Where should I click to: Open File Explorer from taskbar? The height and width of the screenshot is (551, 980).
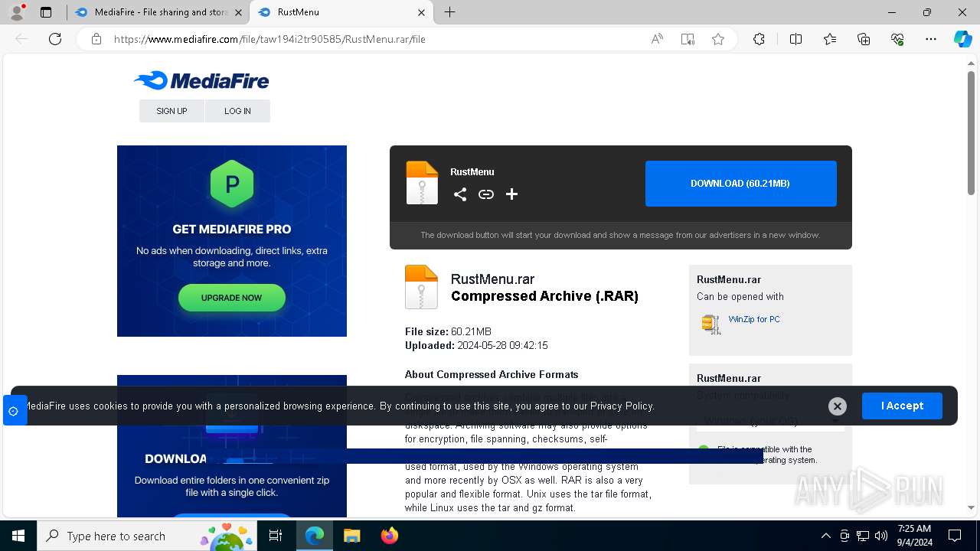coord(351,536)
